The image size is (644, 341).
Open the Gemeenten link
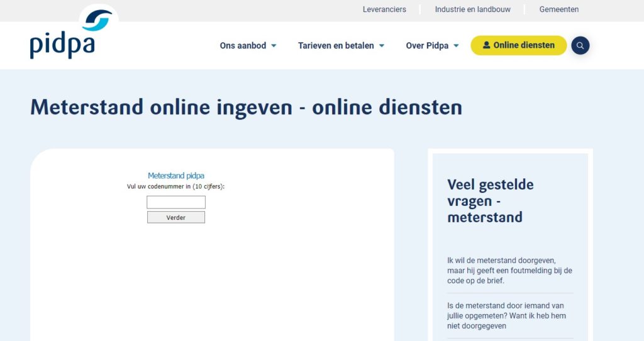pyautogui.click(x=559, y=9)
